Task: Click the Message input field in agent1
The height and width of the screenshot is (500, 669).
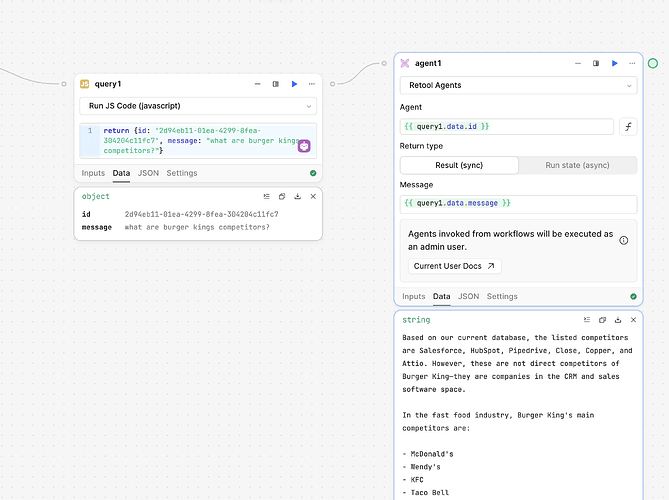Action: (x=517, y=203)
